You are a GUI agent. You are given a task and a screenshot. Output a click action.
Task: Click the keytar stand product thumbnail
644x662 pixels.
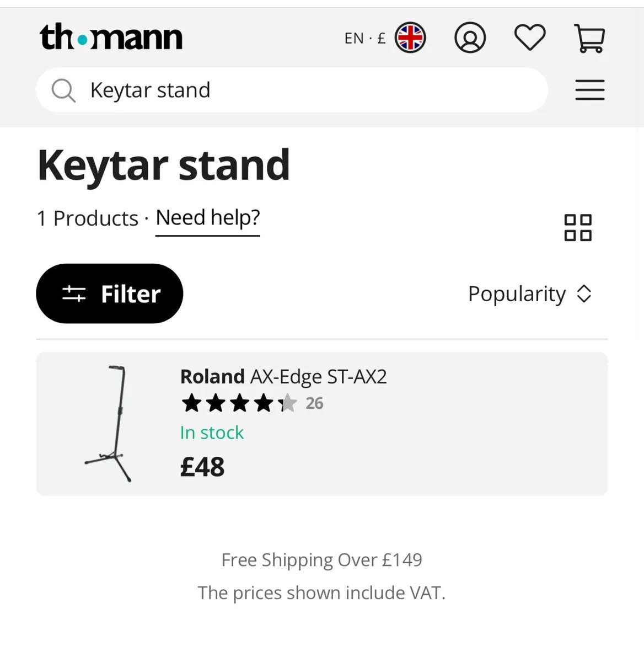click(x=109, y=424)
